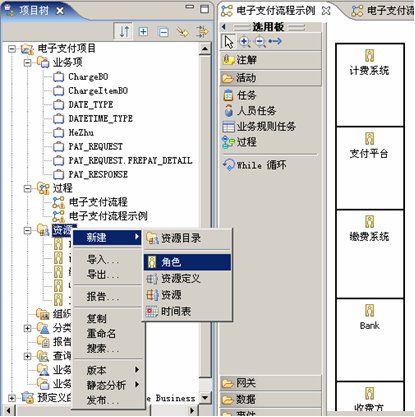Create new 资源目录 from submenu

click(x=187, y=238)
